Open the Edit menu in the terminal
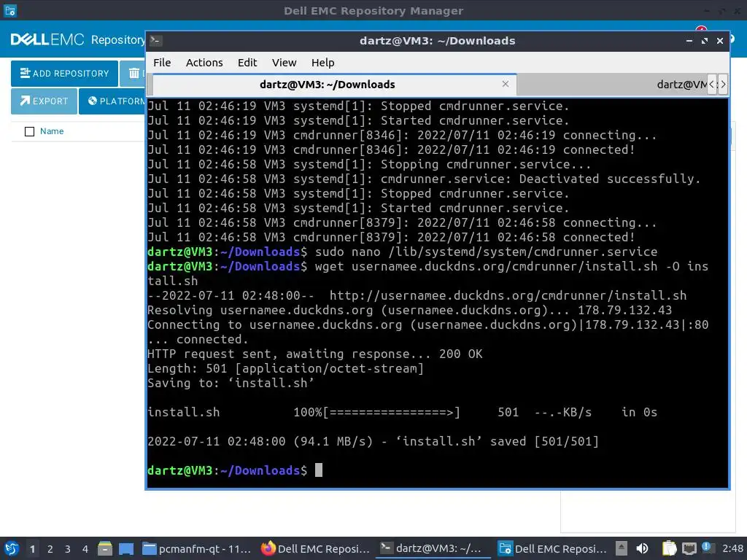This screenshot has height=560, width=747. tap(247, 63)
